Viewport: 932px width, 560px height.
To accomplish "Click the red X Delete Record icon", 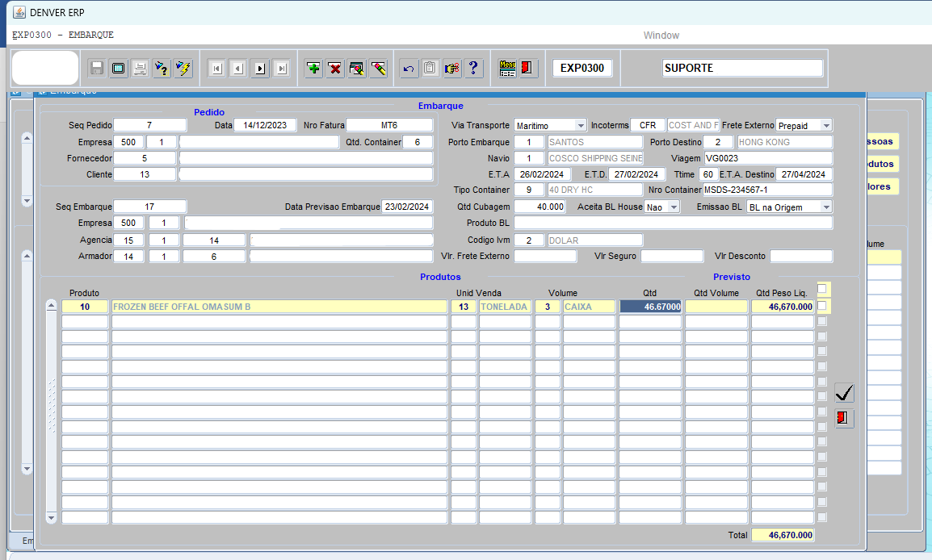I will coord(335,69).
